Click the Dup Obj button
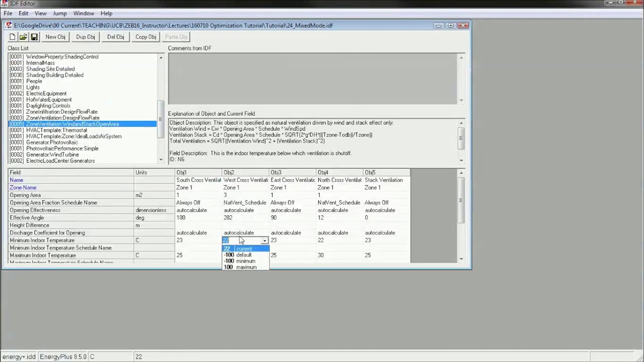 86,37
